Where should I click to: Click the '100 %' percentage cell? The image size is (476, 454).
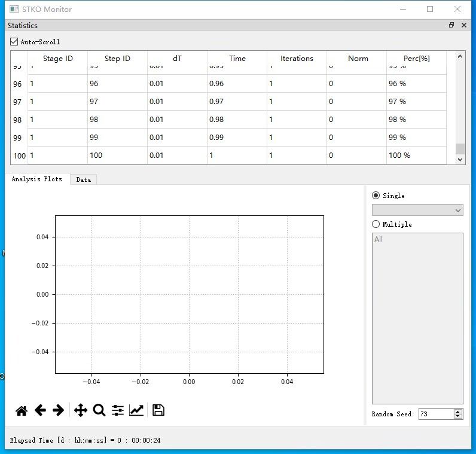[x=416, y=155]
